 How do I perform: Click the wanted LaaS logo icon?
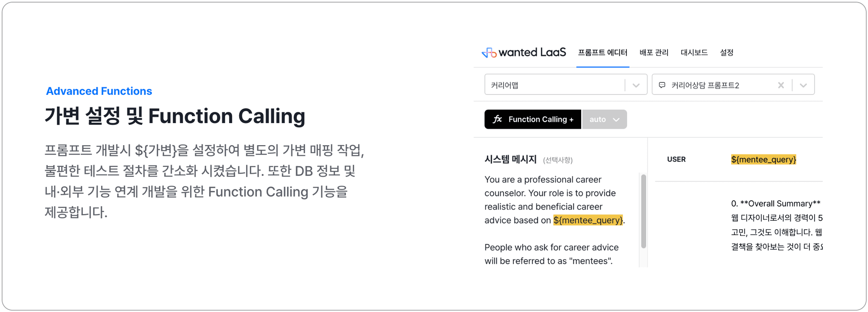tap(489, 53)
